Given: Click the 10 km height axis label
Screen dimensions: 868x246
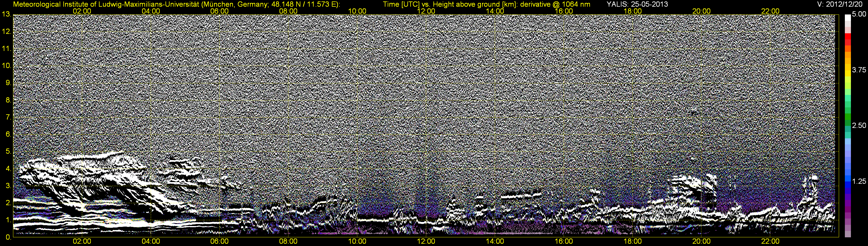Looking at the screenshot, I should click(6, 66).
